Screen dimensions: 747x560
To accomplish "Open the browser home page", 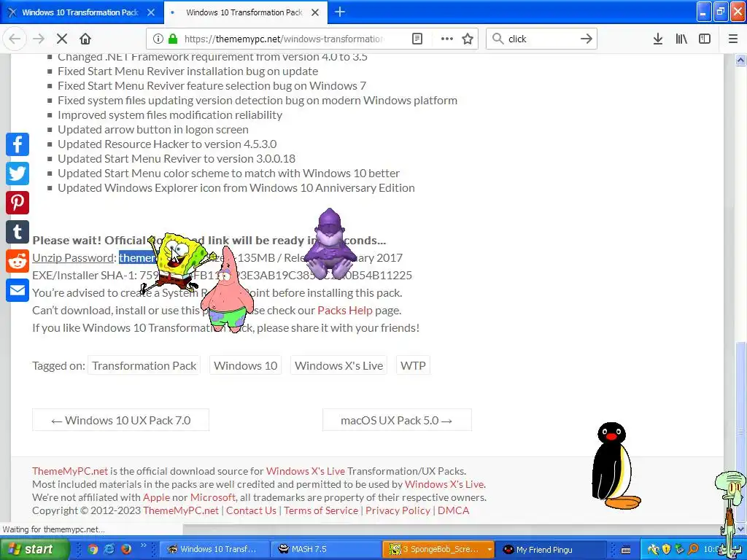I will [x=85, y=39].
